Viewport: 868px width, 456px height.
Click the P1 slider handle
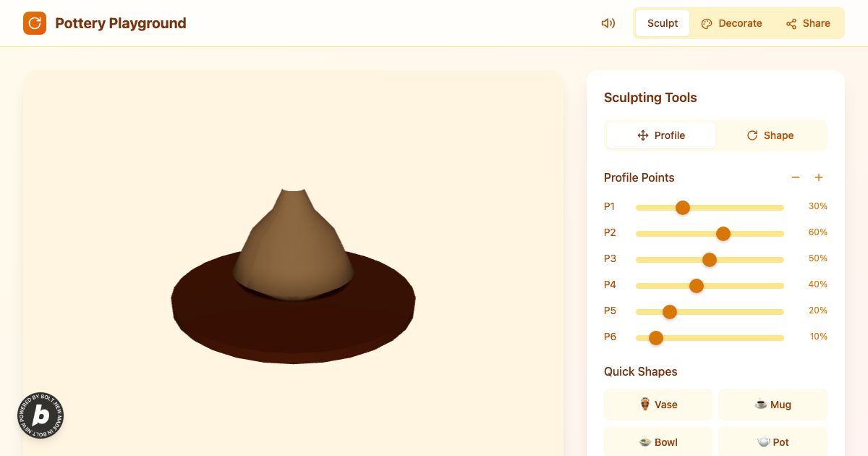click(683, 208)
